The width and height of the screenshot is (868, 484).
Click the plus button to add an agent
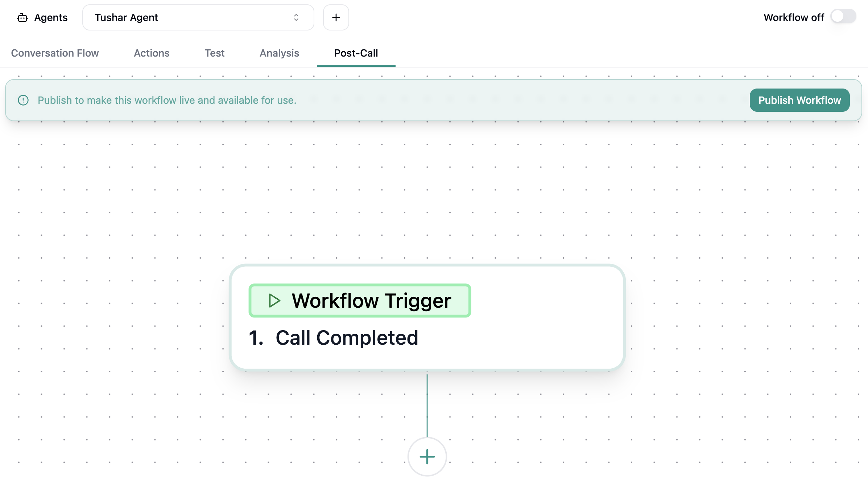336,17
